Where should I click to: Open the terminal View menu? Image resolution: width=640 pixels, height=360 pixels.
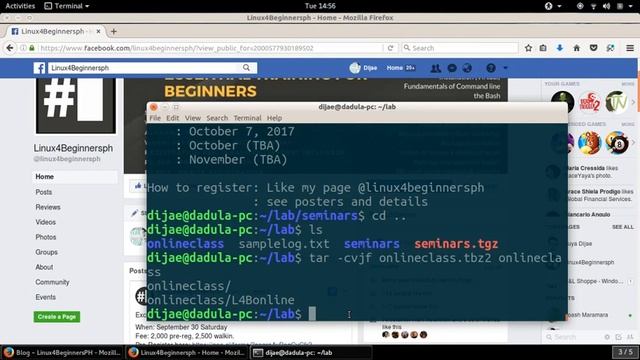193,118
